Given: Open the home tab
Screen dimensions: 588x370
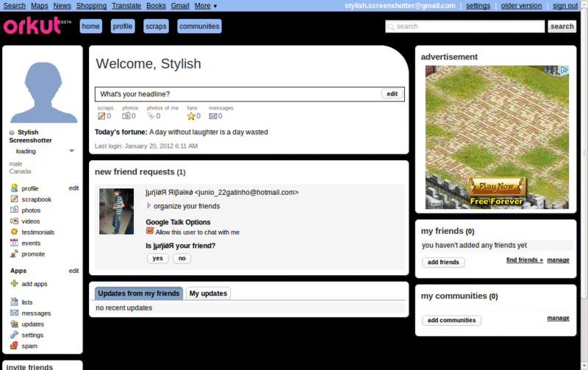Looking at the screenshot, I should (x=90, y=26).
